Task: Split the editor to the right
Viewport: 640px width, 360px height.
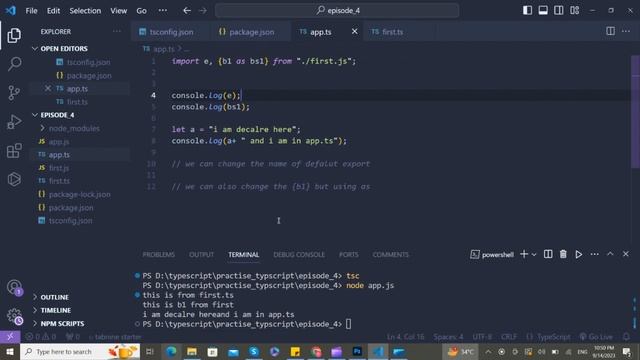Action: (x=610, y=31)
